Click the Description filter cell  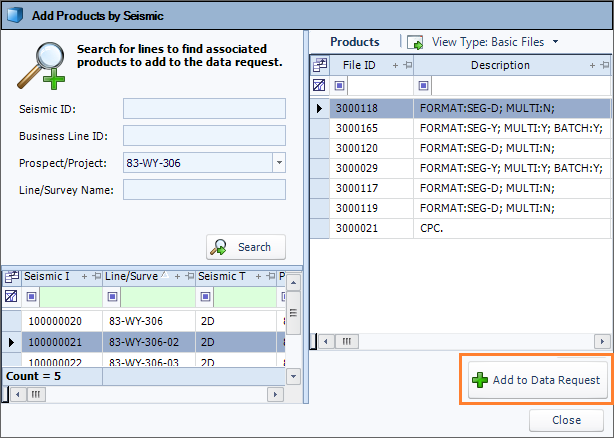(x=520, y=85)
